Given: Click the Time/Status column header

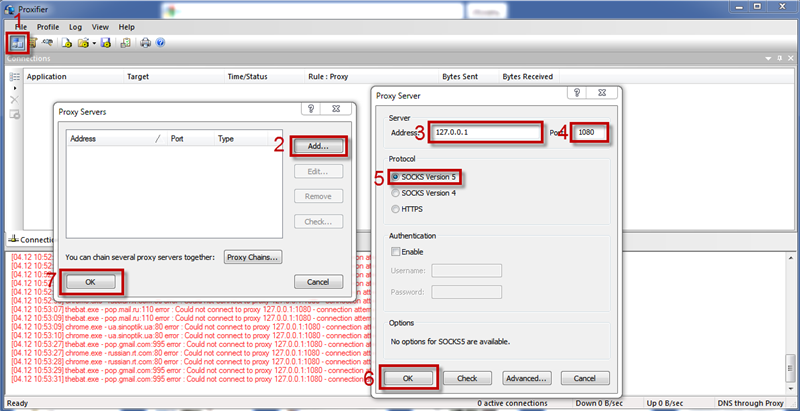Looking at the screenshot, I should coord(265,76).
